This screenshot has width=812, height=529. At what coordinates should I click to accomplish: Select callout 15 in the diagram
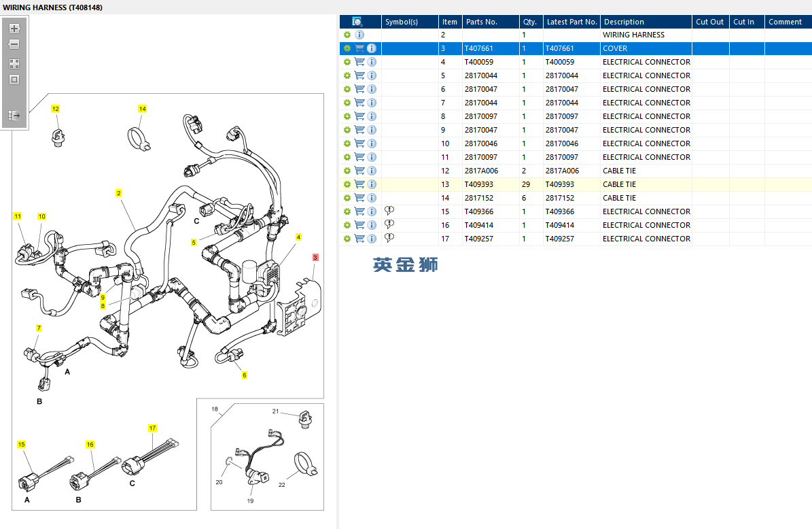[x=21, y=445]
